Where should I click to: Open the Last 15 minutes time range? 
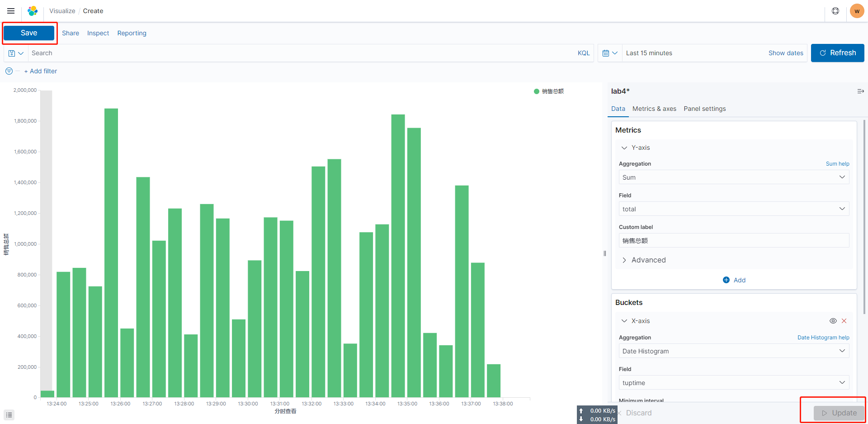649,53
